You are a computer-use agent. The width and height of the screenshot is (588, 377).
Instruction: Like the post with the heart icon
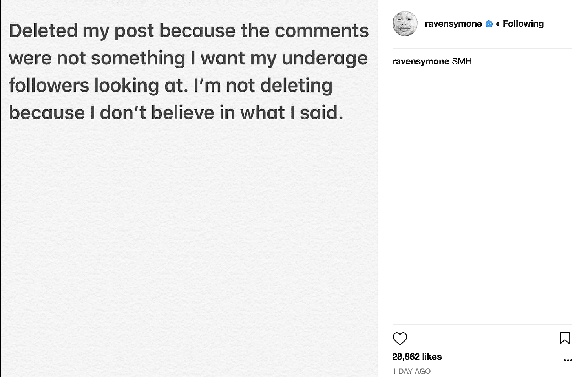400,339
